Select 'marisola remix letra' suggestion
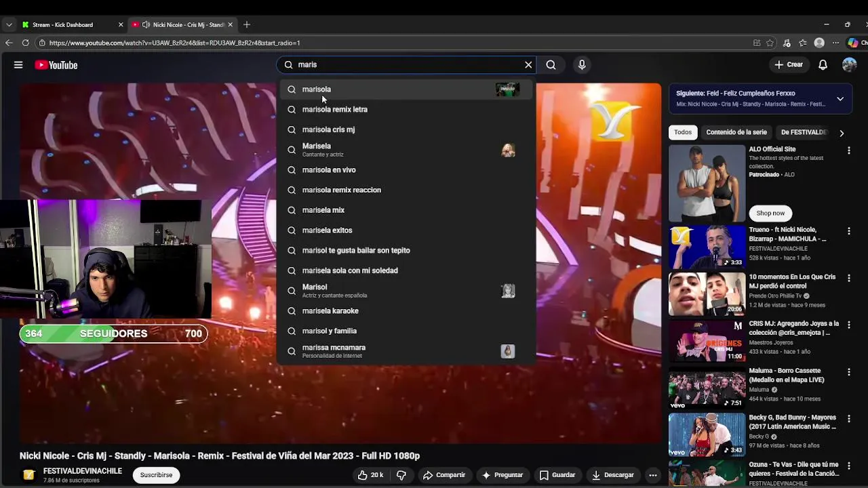Screen dimensions: 868x488 pyautogui.click(x=406, y=109)
